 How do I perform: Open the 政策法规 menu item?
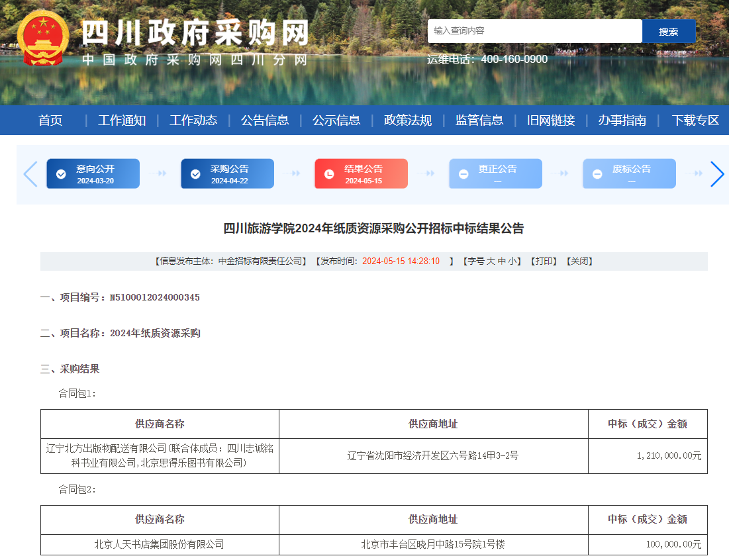click(408, 120)
